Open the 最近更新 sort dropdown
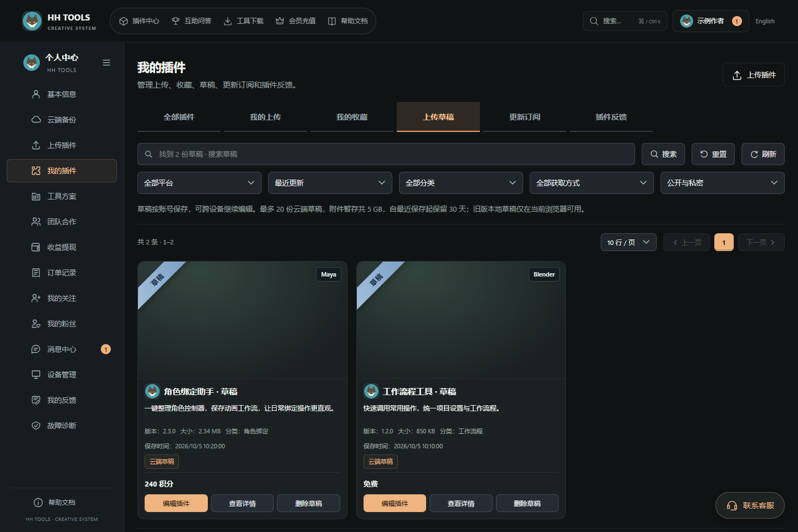Image resolution: width=798 pixels, height=532 pixels. click(x=330, y=183)
